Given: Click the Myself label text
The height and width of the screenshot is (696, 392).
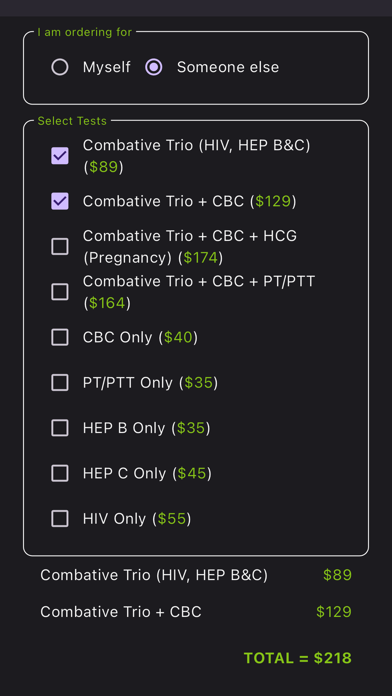Looking at the screenshot, I should coord(107,67).
